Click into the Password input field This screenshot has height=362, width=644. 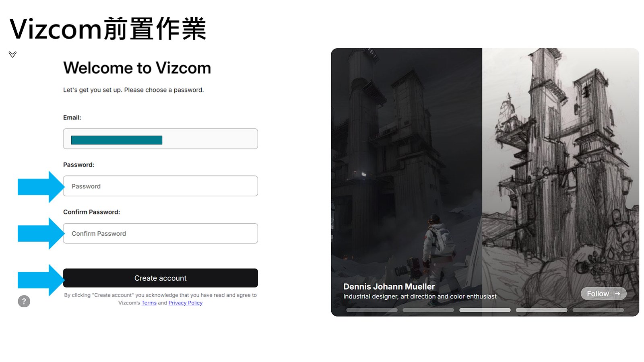click(160, 186)
